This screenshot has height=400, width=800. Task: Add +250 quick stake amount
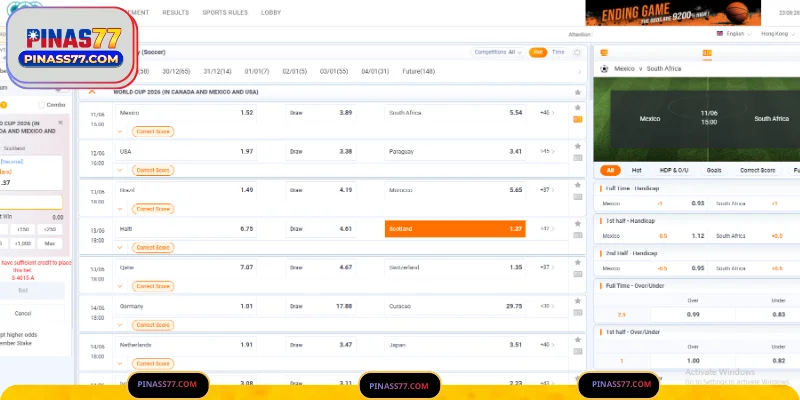(49, 230)
